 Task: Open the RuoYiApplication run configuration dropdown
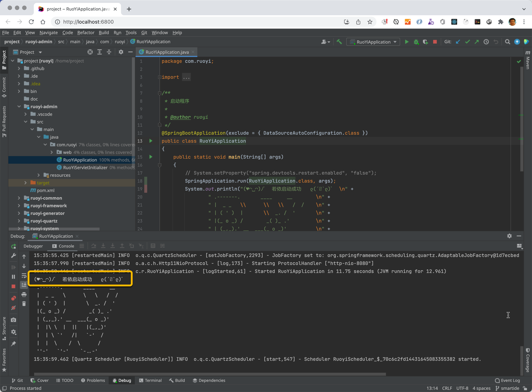pos(373,42)
